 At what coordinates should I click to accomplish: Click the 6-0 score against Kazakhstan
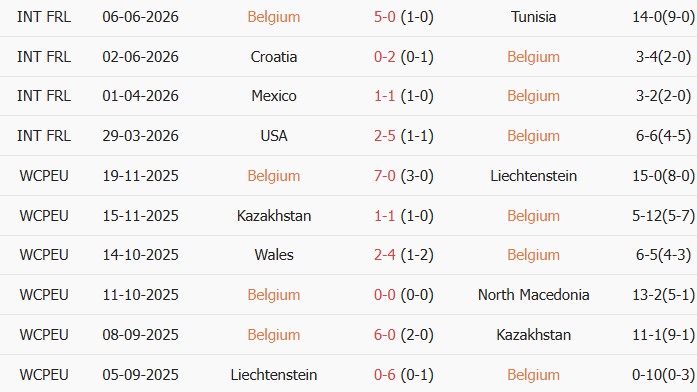[385, 335]
